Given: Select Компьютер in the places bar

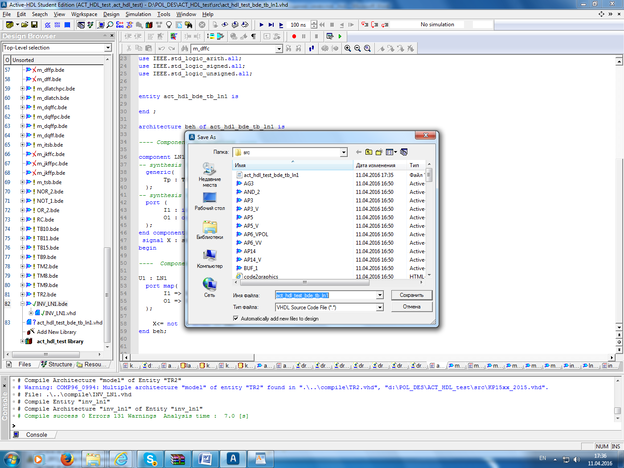Looking at the screenshot, I should pos(209,260).
